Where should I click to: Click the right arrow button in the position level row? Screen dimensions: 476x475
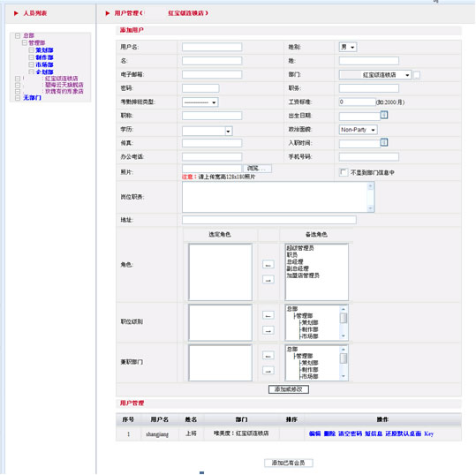tap(268, 330)
